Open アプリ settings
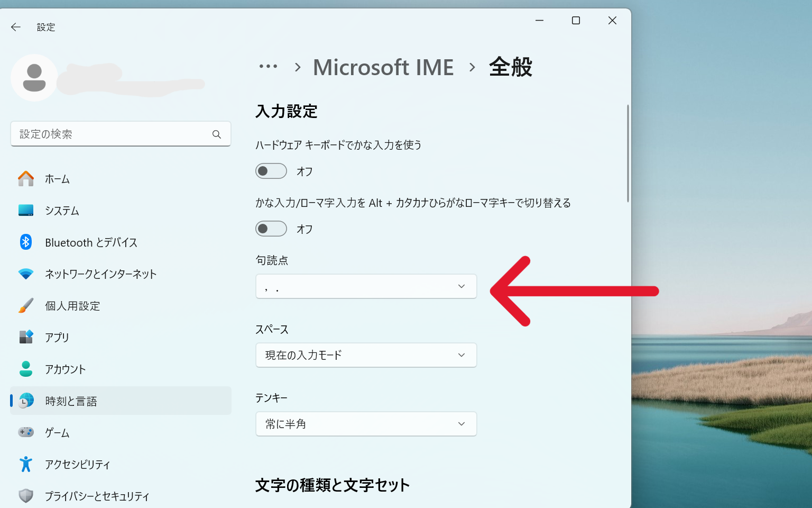Screen dimensions: 812x508 [x=121, y=337]
